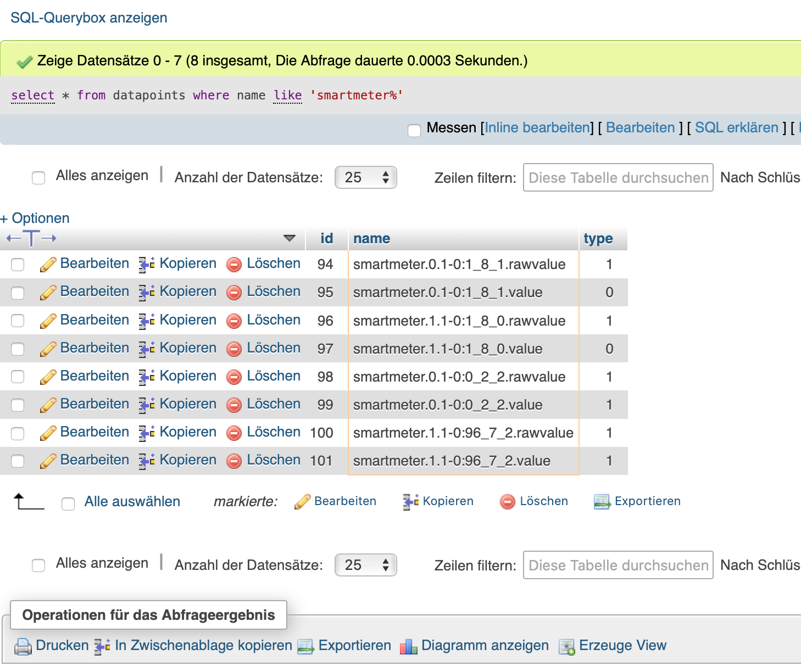Check the box for row id 100

pos(18,433)
